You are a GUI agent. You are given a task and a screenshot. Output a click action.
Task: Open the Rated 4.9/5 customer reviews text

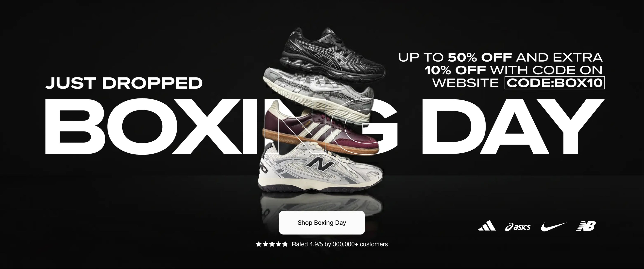pyautogui.click(x=340, y=244)
